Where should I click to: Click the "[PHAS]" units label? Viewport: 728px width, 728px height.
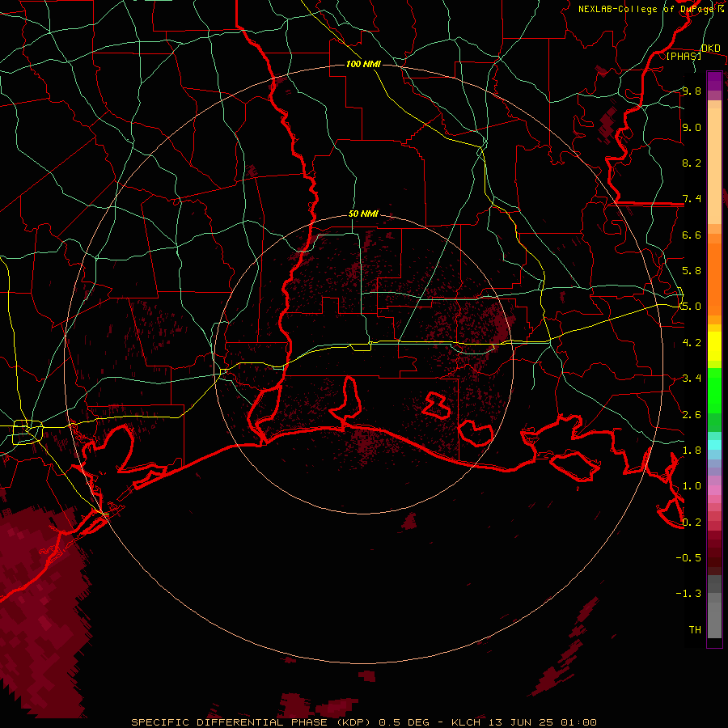pyautogui.click(x=684, y=56)
